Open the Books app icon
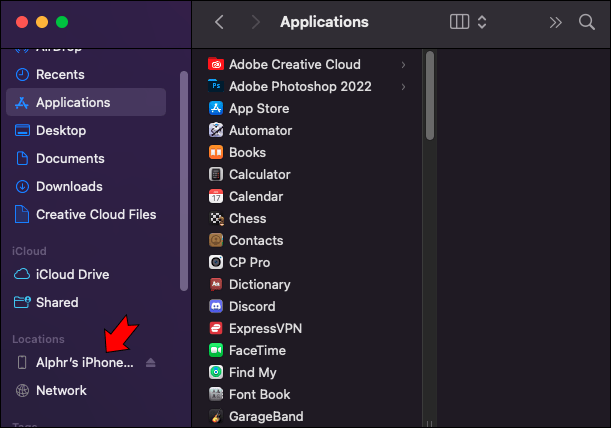Image resolution: width=611 pixels, height=428 pixels. click(x=215, y=152)
